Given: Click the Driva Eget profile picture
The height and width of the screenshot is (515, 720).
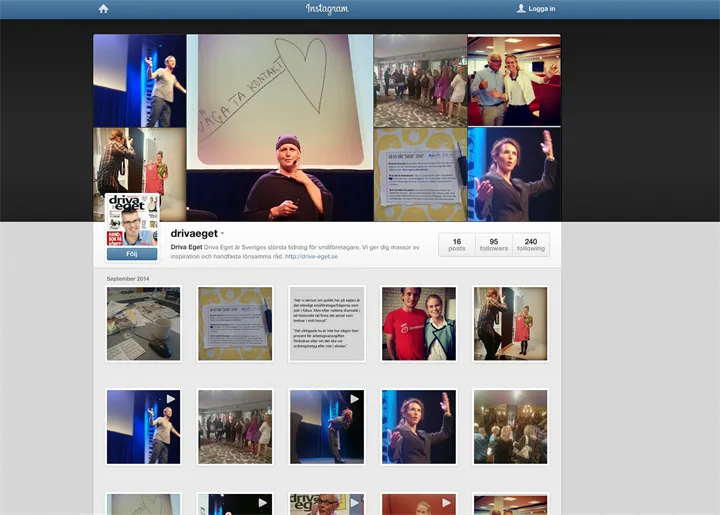Looking at the screenshot, I should [133, 219].
